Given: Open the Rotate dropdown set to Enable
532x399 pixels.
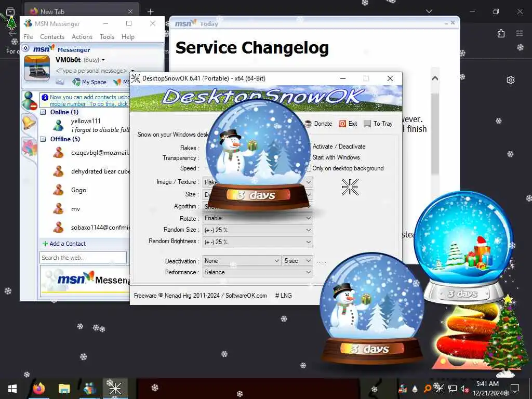Looking at the screenshot, I should [258, 218].
